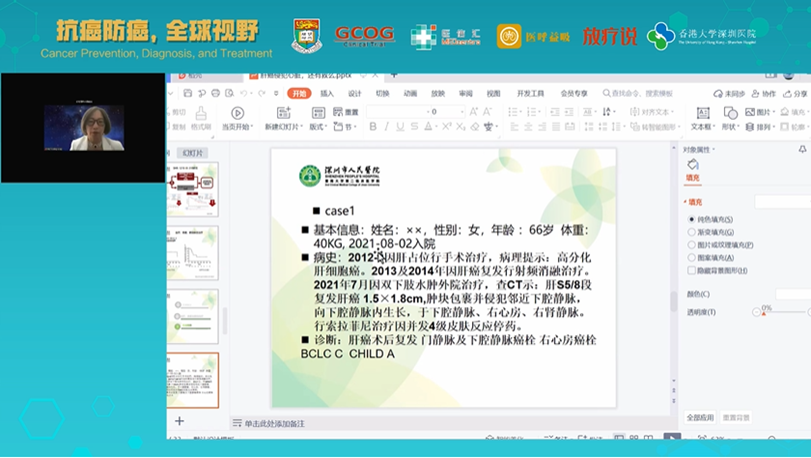Open convert to smart graphic (转智能图形) dropdown
The width and height of the screenshot is (811, 458).
pos(657,127)
